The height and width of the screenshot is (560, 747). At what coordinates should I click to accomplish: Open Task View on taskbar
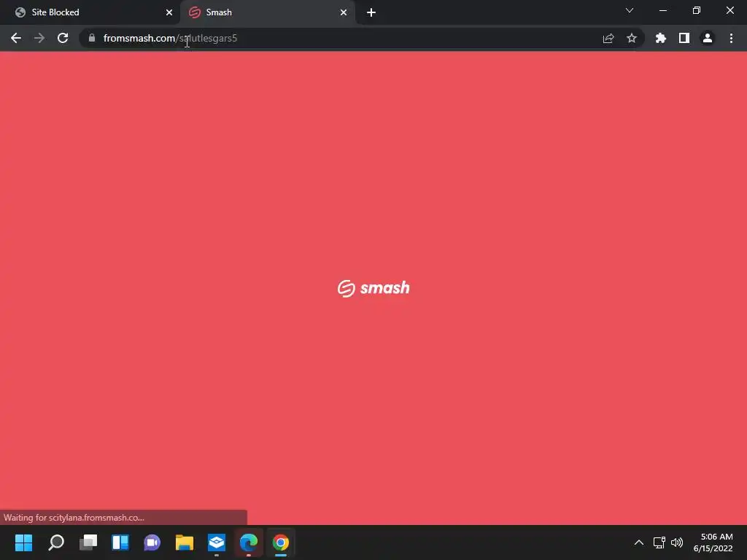[x=88, y=542]
